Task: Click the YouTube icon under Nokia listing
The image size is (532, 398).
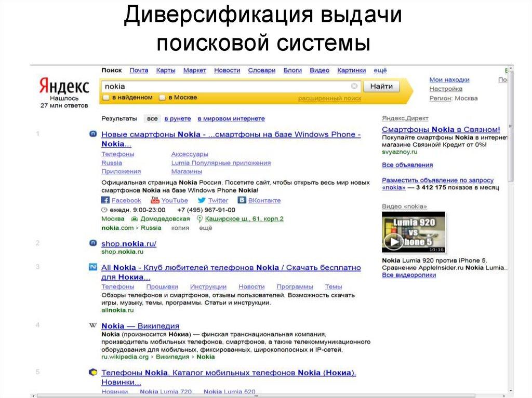Action: pyautogui.click(x=154, y=200)
